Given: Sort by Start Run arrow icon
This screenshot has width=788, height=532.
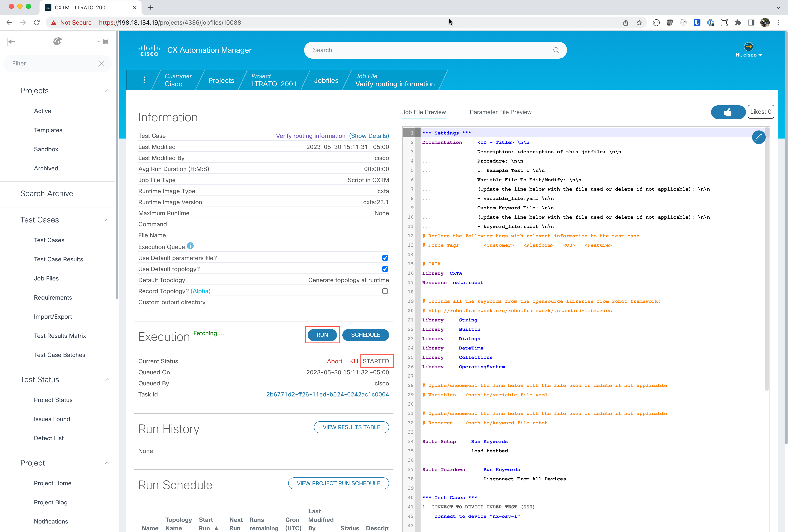Looking at the screenshot, I should (x=216, y=528).
